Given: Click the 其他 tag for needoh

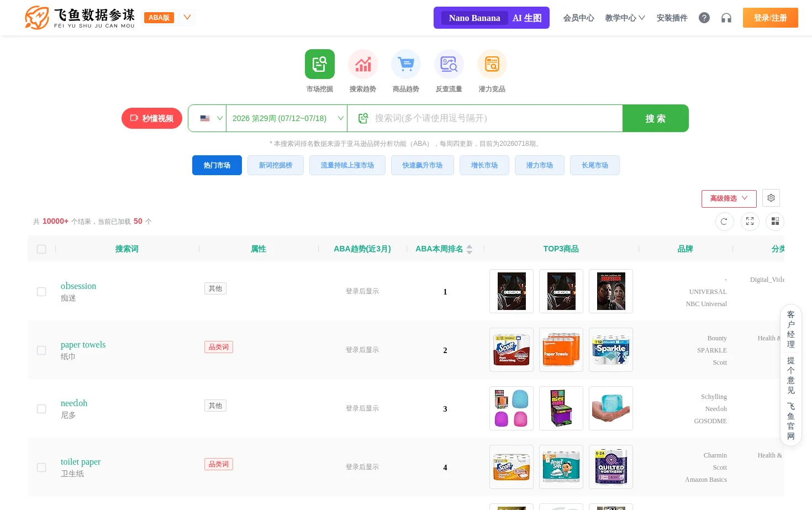Looking at the screenshot, I should click(215, 406).
